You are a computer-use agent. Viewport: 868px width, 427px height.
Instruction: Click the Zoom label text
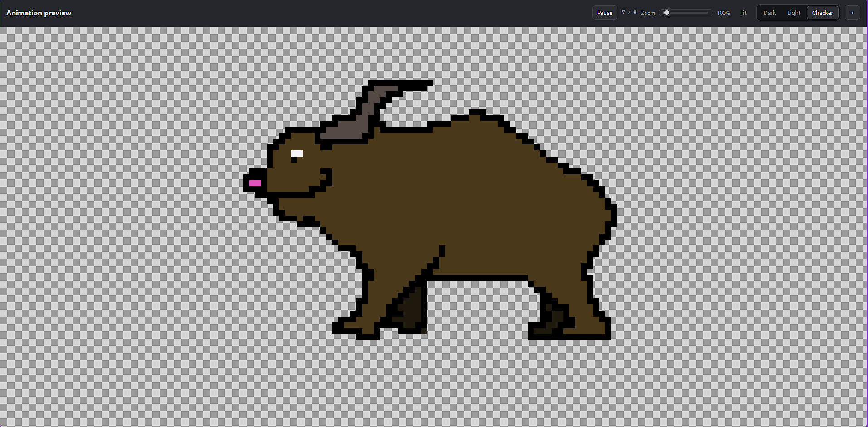[648, 13]
